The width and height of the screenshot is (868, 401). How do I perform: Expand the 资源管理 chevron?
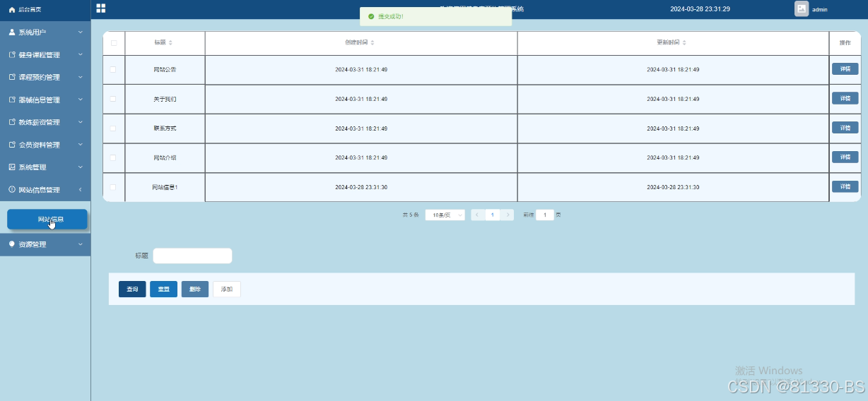[80, 244]
